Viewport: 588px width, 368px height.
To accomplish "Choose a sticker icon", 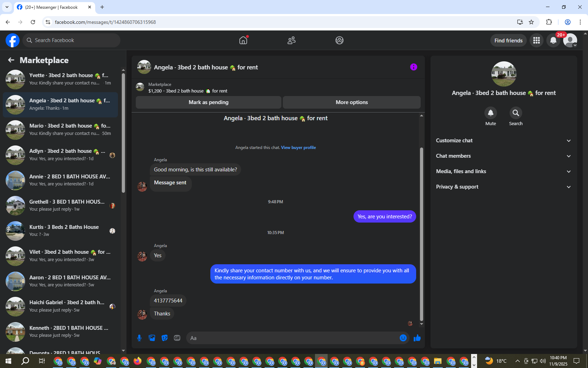I will coord(164,338).
